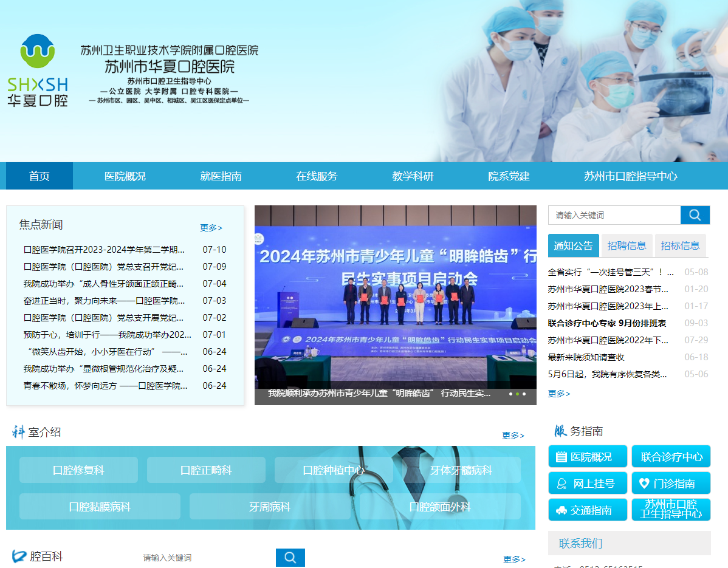The image size is (728, 568).
Task: Click the search magnifier button beside the top keyword box
Action: (x=695, y=215)
